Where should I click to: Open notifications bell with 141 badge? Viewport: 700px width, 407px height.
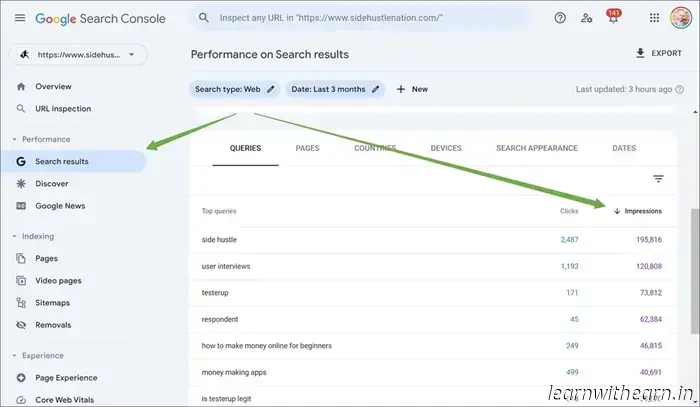613,17
